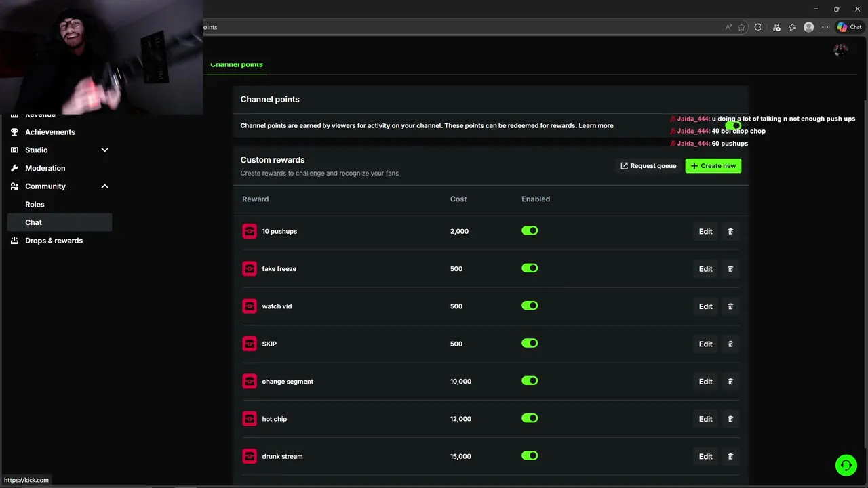The image size is (868, 488).
Task: Collapse the Community sidebar section
Action: (104, 186)
